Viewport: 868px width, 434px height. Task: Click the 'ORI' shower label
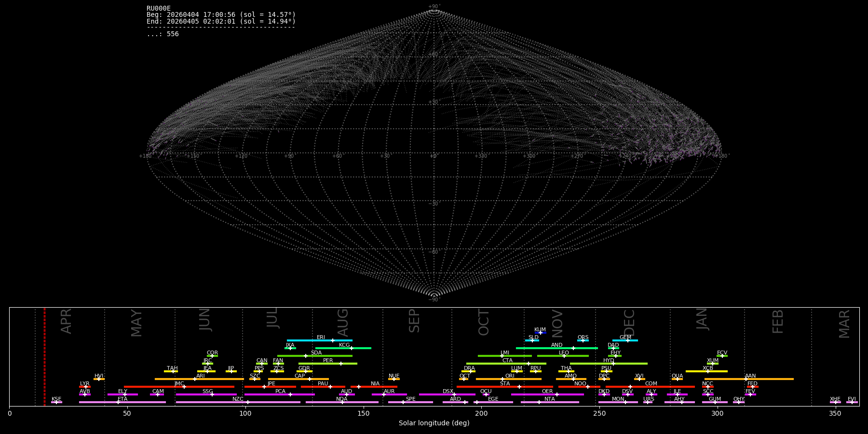click(510, 376)
